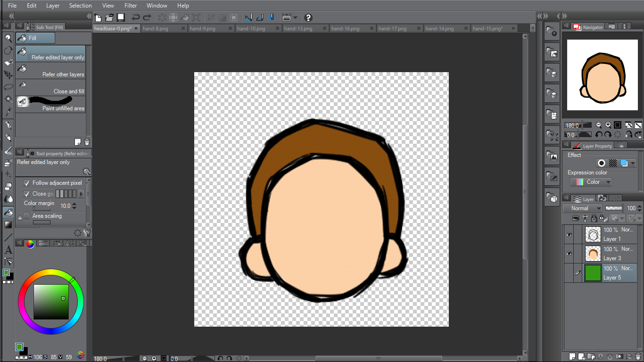644x362 pixels.
Task: Open the Normal blending mode dropdown
Action: pos(582,208)
